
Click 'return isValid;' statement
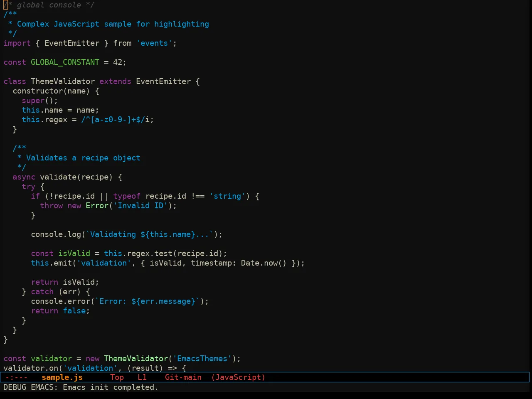click(65, 282)
